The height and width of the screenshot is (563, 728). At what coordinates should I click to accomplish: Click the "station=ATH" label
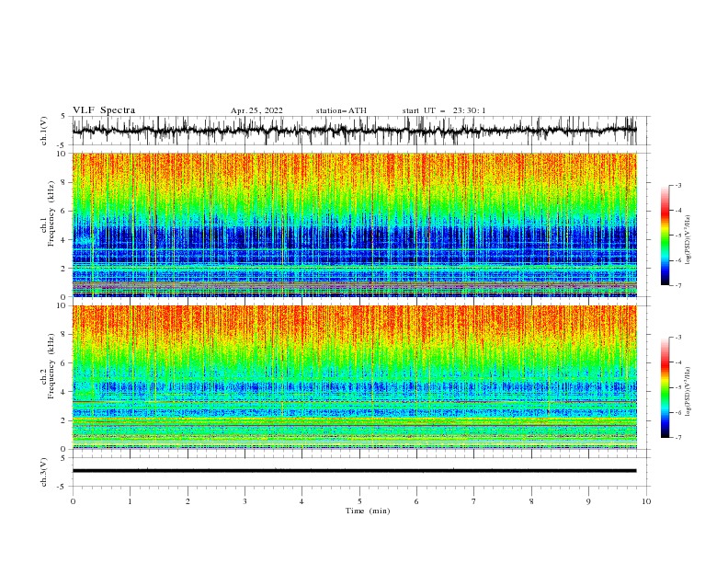pos(341,110)
